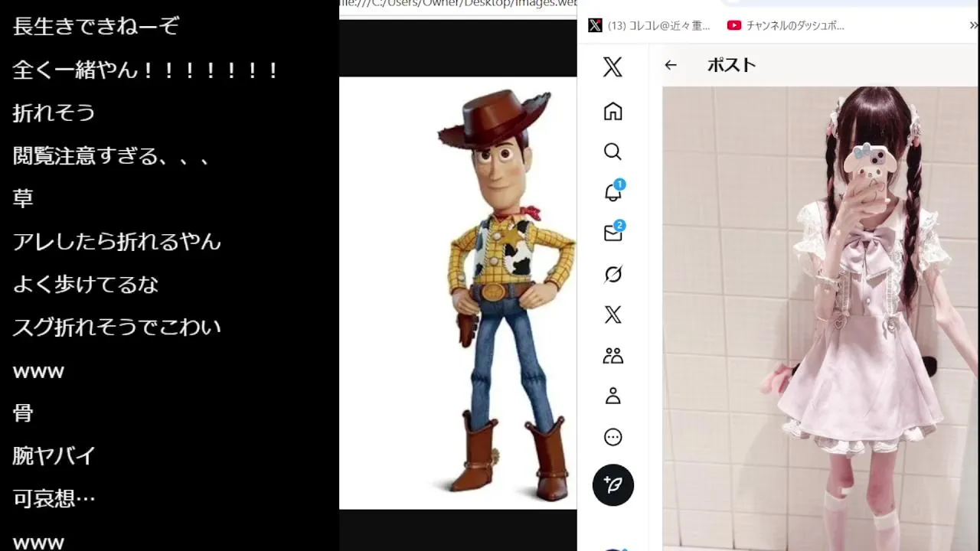Expand the browser tab overflow chevron
This screenshot has width=980, height=551.
tap(974, 25)
